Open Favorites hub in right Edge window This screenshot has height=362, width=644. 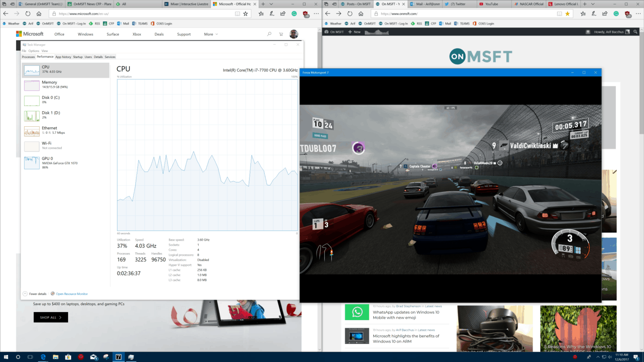[x=583, y=14]
